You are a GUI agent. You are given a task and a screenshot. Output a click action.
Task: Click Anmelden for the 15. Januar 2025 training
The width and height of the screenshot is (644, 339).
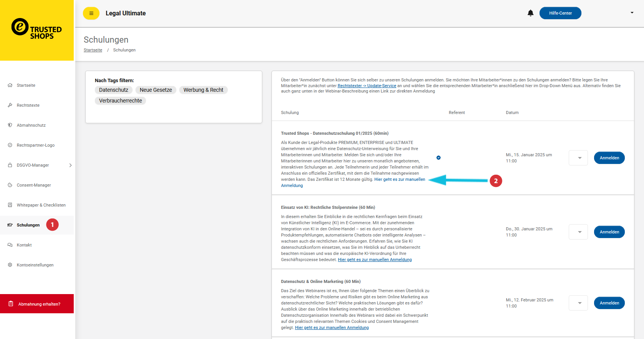coord(609,158)
